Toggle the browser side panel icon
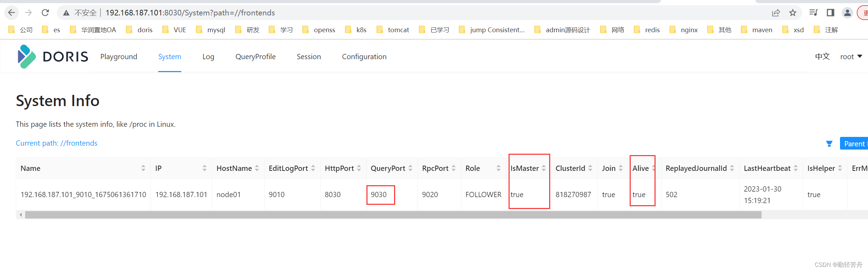 (830, 13)
